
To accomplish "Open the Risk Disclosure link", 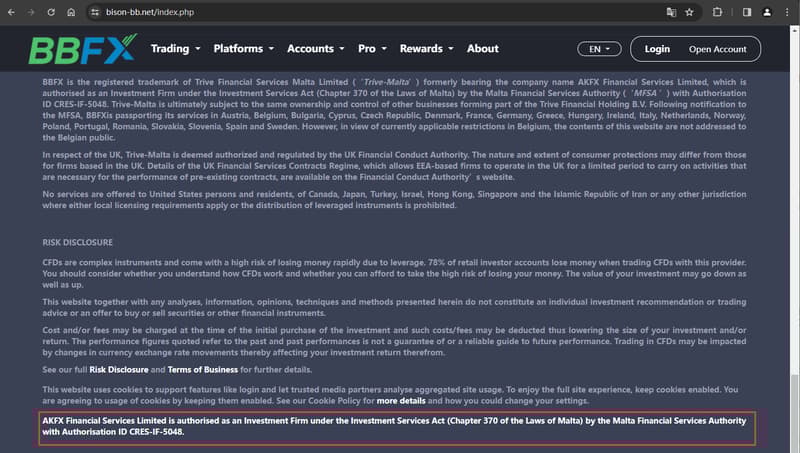I will (119, 369).
